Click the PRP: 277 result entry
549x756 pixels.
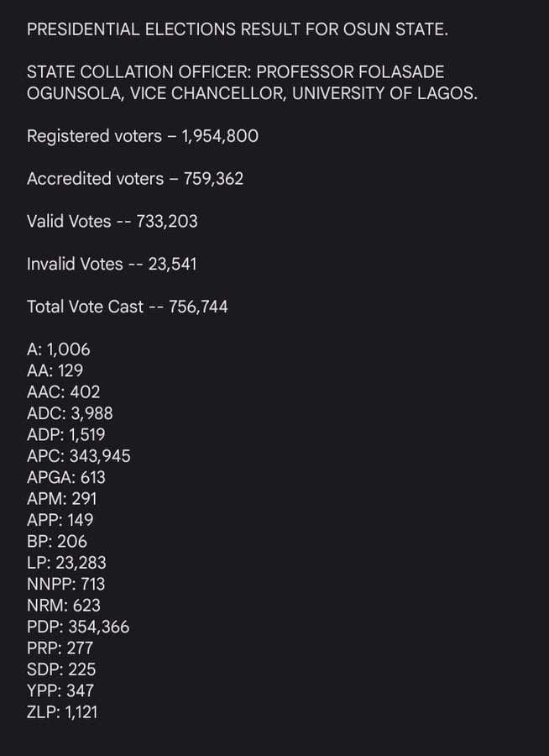pyautogui.click(x=60, y=648)
